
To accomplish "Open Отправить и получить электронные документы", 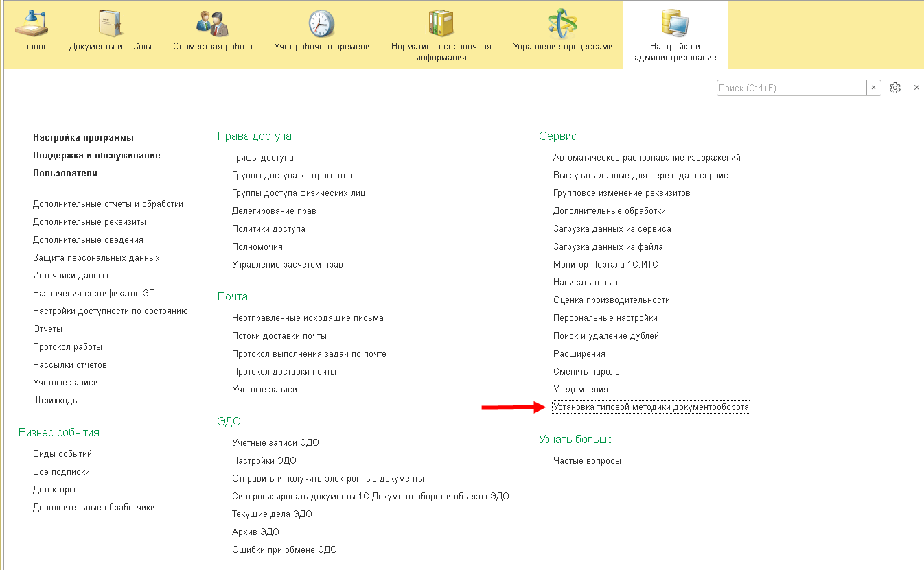I will point(328,479).
